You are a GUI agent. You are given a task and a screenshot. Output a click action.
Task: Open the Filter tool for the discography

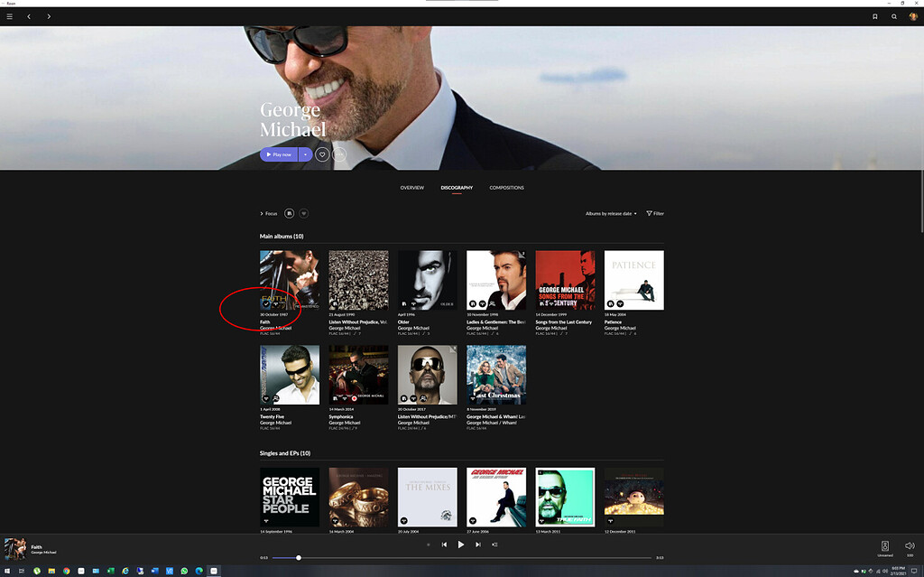point(653,213)
